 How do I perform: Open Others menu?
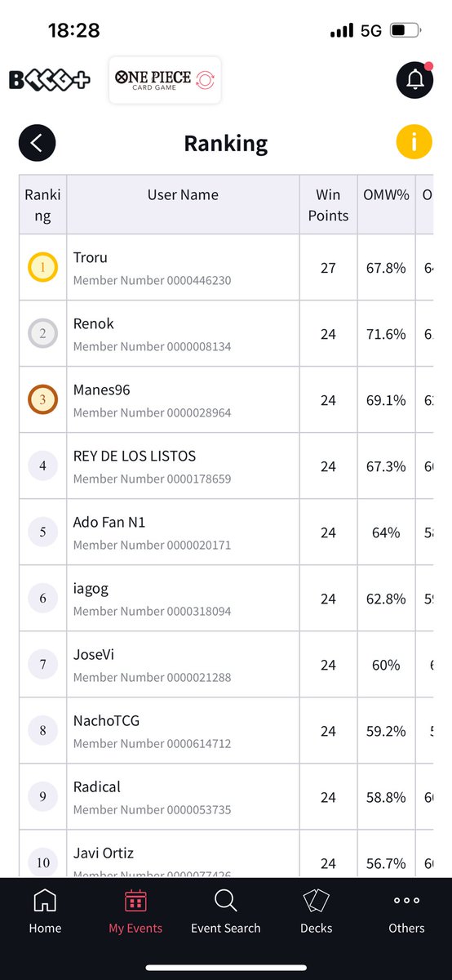point(406,911)
